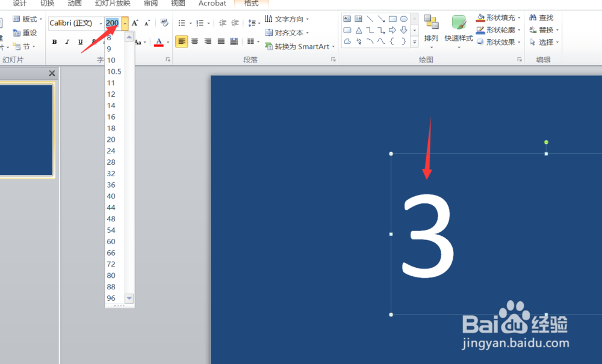Click the 重设 reset button

25,33
